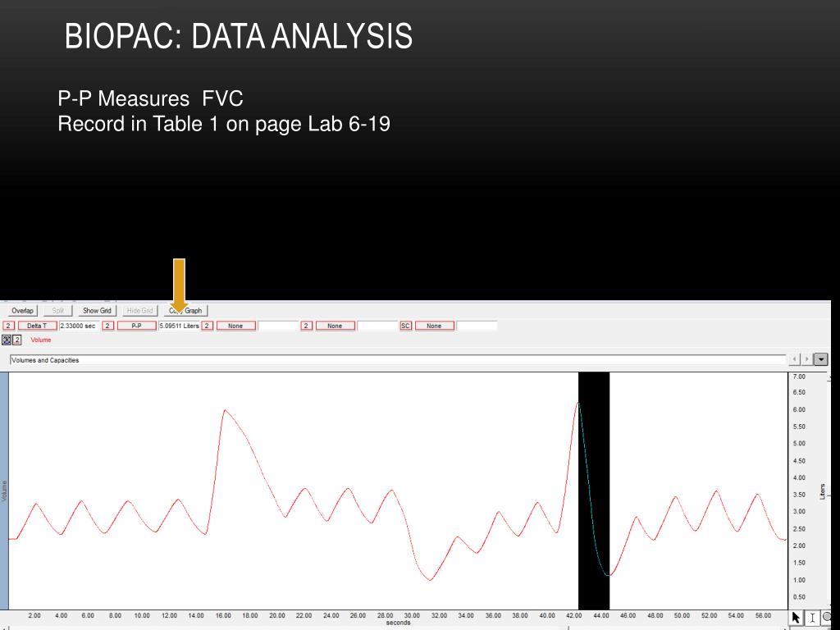Click the 30.00 tick on the time axis
Image resolution: width=840 pixels, height=630 pixels.
tap(412, 615)
